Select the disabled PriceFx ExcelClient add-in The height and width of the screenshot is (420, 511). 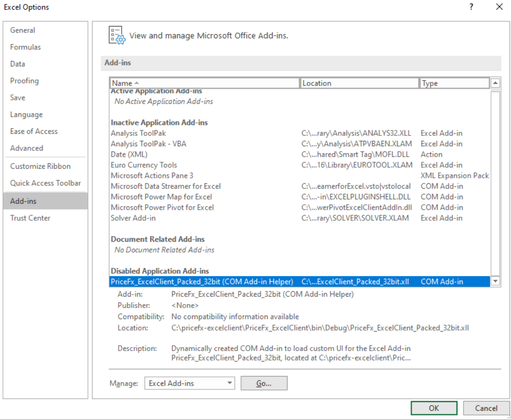coord(200,281)
